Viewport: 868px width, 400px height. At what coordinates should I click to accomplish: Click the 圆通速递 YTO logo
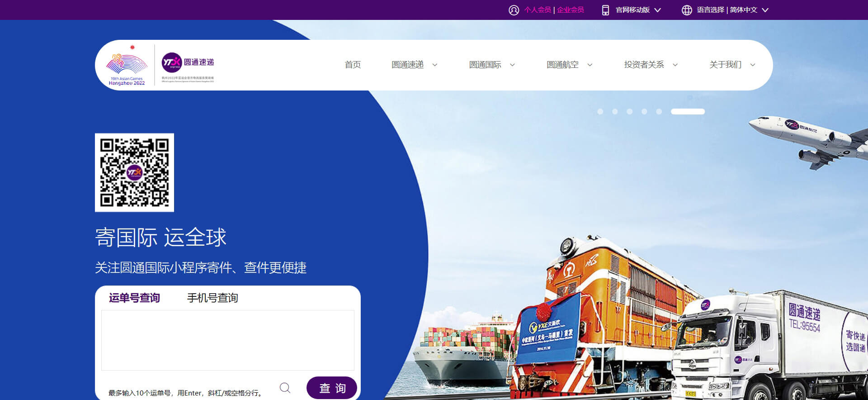pos(188,63)
